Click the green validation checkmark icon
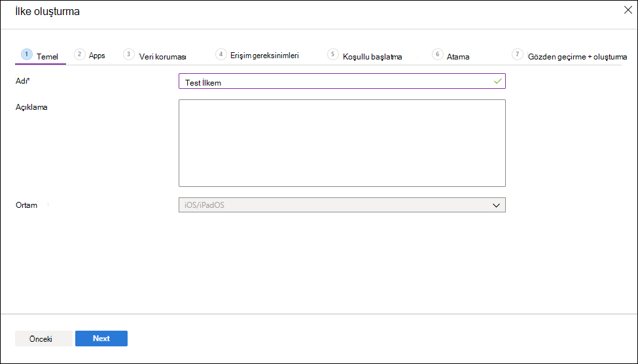Image resolution: width=638 pixels, height=364 pixels. [x=497, y=81]
